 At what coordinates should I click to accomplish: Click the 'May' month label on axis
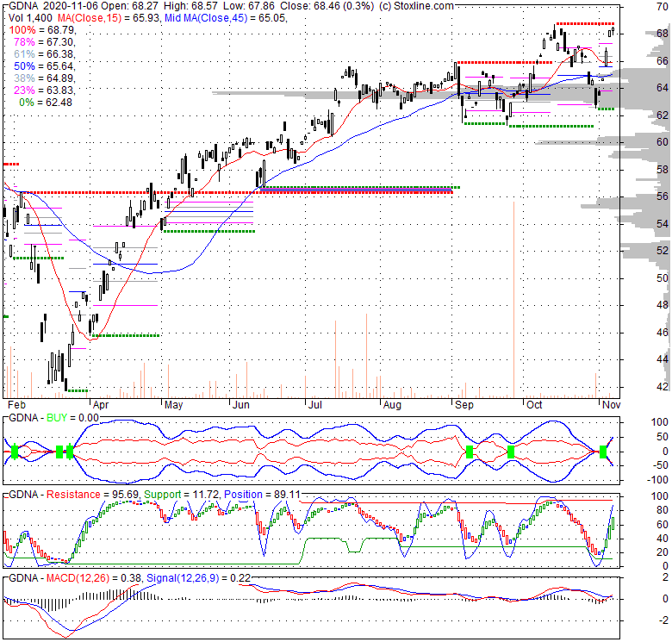point(173,405)
